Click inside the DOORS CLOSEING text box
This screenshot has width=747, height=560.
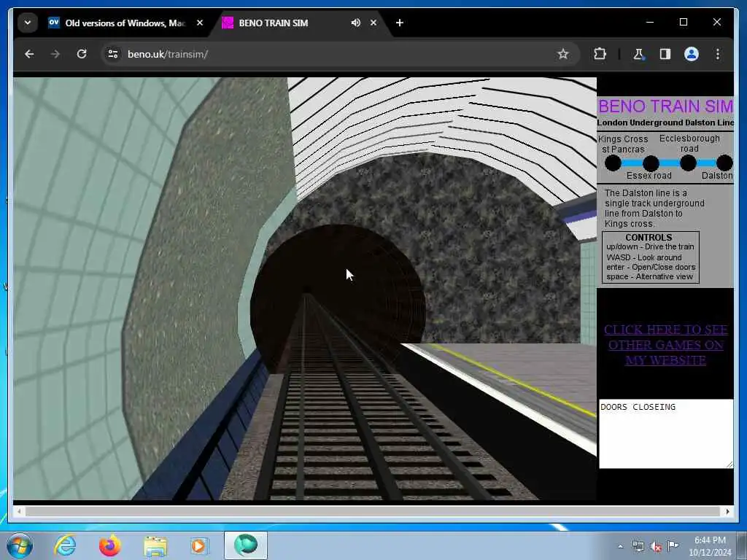[666, 434]
